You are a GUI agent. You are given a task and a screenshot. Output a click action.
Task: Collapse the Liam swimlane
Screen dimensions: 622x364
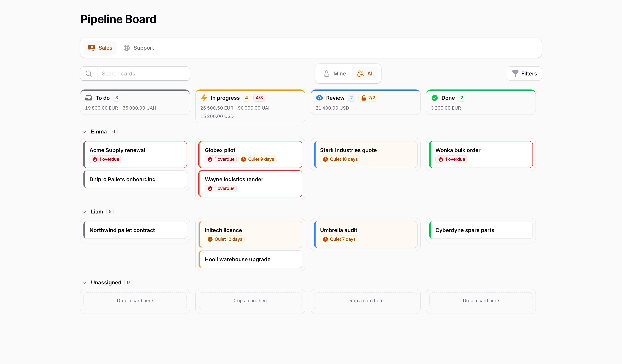(x=84, y=212)
